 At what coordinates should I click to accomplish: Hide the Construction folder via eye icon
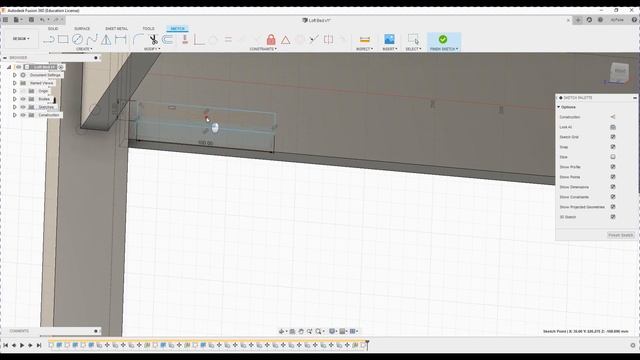(x=23, y=115)
